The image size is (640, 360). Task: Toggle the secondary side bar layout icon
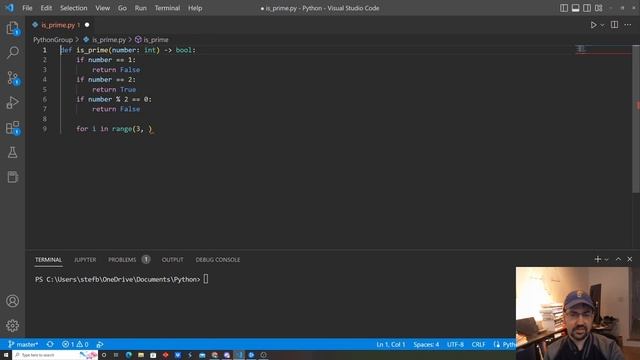[587, 8]
